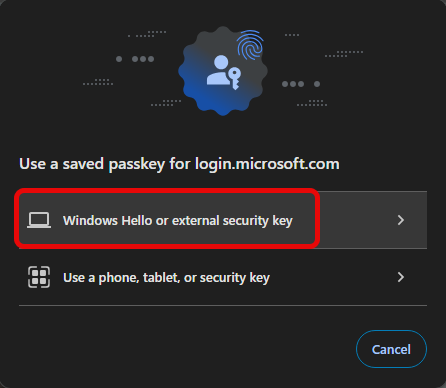Click the QR code icon for phone option
The height and width of the screenshot is (388, 446).
39,277
